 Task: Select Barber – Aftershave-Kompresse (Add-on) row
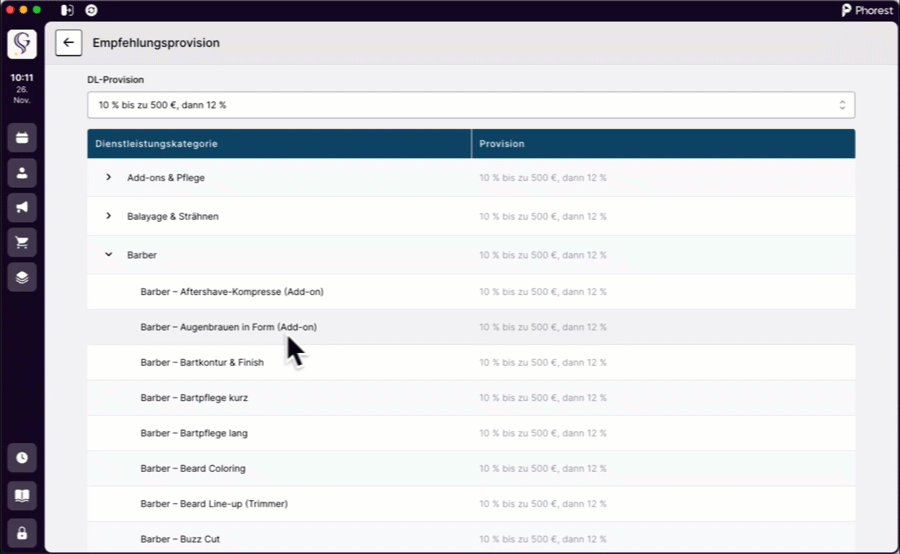(232, 292)
